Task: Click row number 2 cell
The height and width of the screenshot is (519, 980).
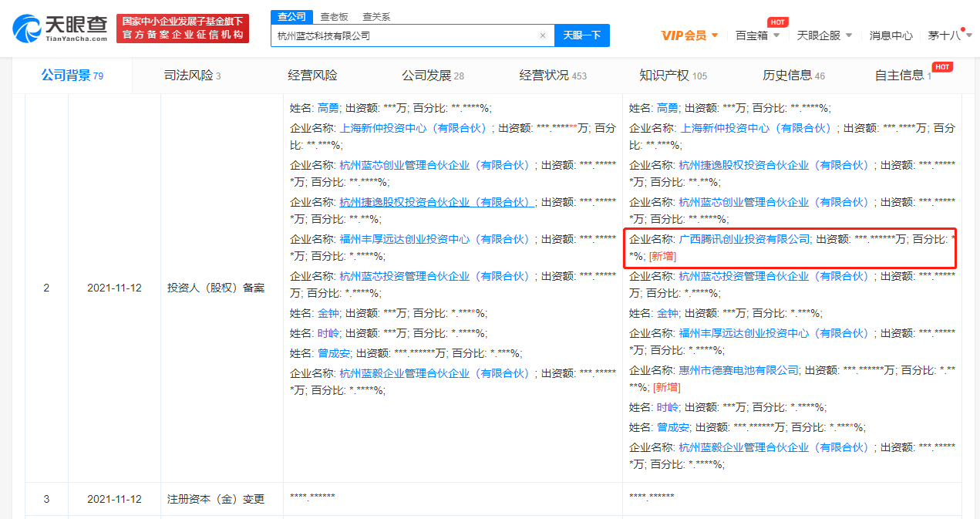Action: coord(46,288)
